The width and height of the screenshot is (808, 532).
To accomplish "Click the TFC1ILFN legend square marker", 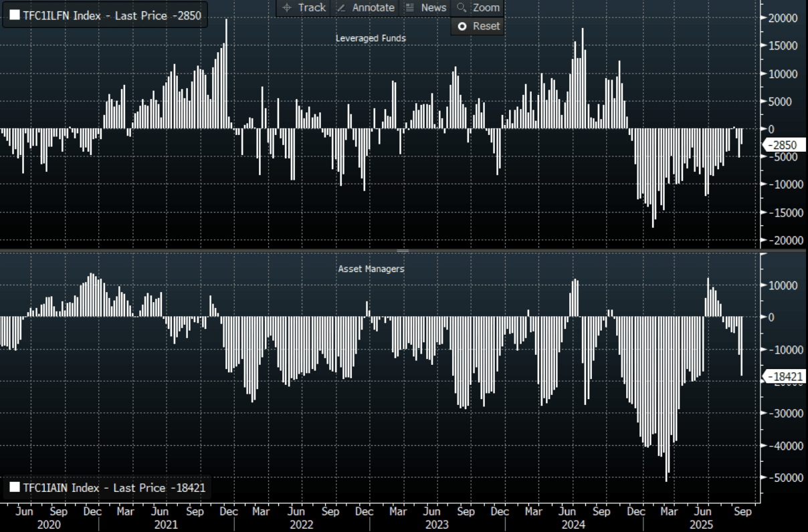I will pyautogui.click(x=15, y=15).
